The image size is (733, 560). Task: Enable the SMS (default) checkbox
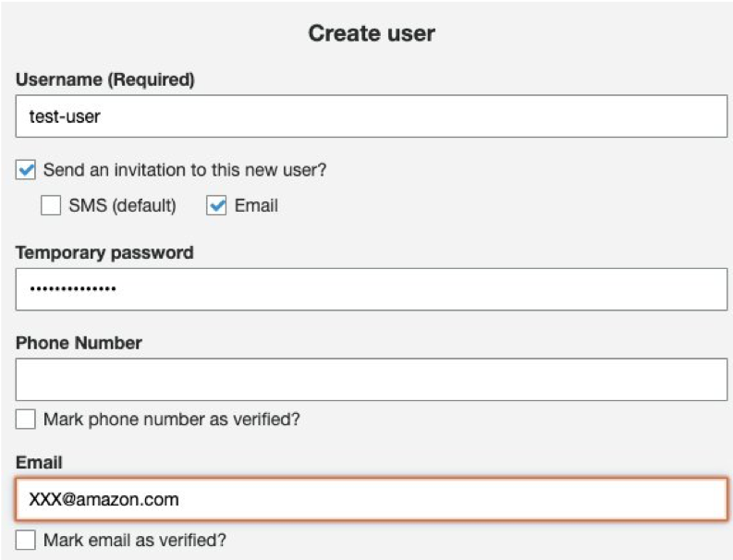51,205
